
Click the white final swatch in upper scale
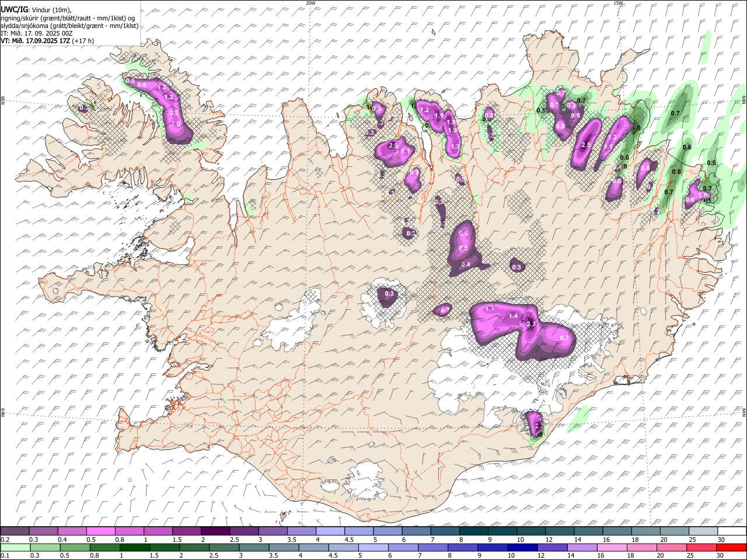pos(732,531)
